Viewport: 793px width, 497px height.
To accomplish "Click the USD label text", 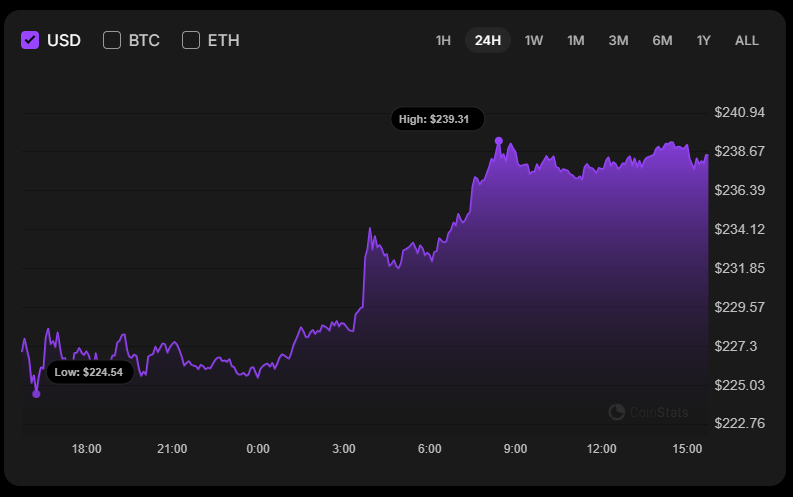I will pyautogui.click(x=64, y=40).
